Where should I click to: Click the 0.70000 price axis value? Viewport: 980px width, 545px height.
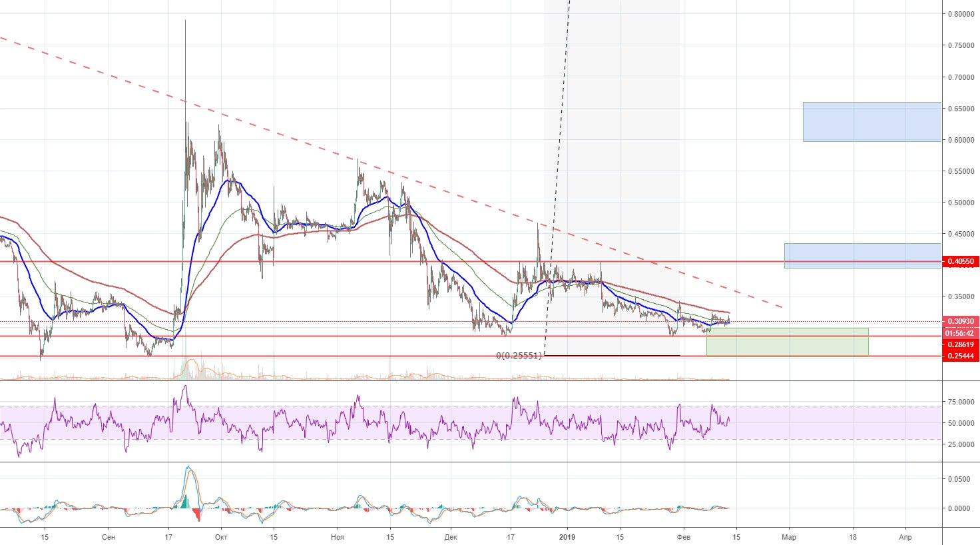961,77
